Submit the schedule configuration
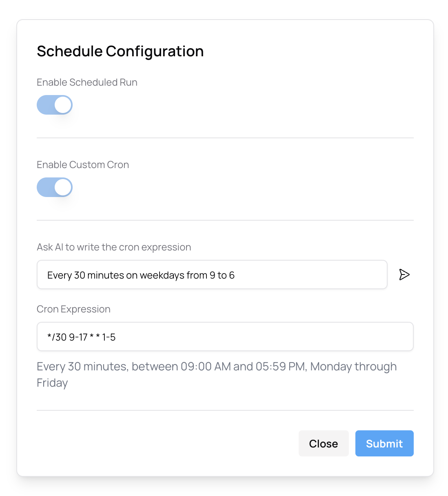This screenshot has width=448, height=496. (384, 443)
